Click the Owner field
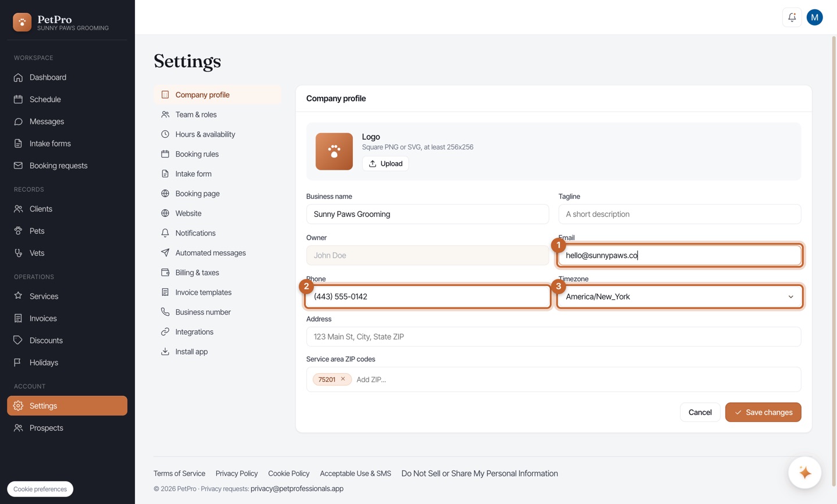Image resolution: width=837 pixels, height=504 pixels. (427, 255)
